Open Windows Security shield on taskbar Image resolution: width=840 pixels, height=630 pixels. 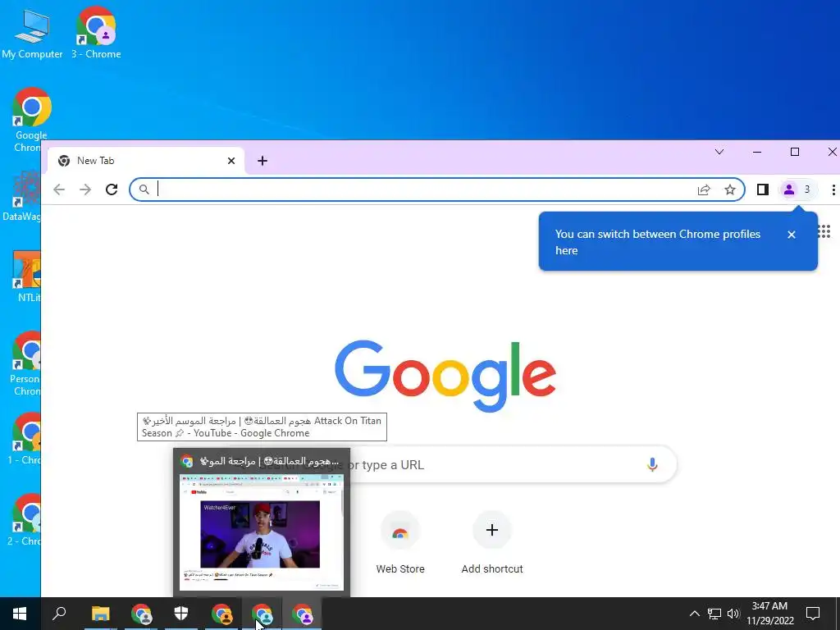(181, 614)
